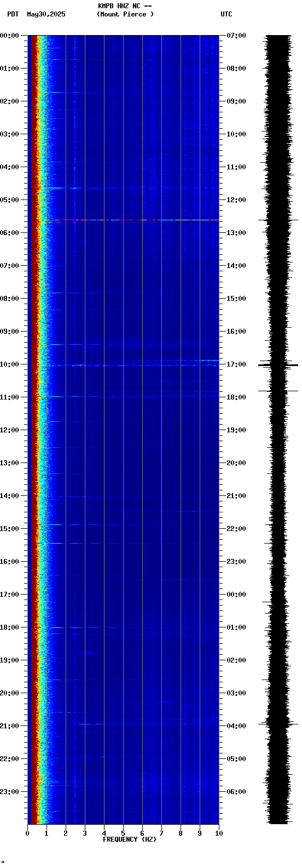Click the bright broadband event near 05:40 PDT
The height and width of the screenshot is (868, 302).
point(134,220)
